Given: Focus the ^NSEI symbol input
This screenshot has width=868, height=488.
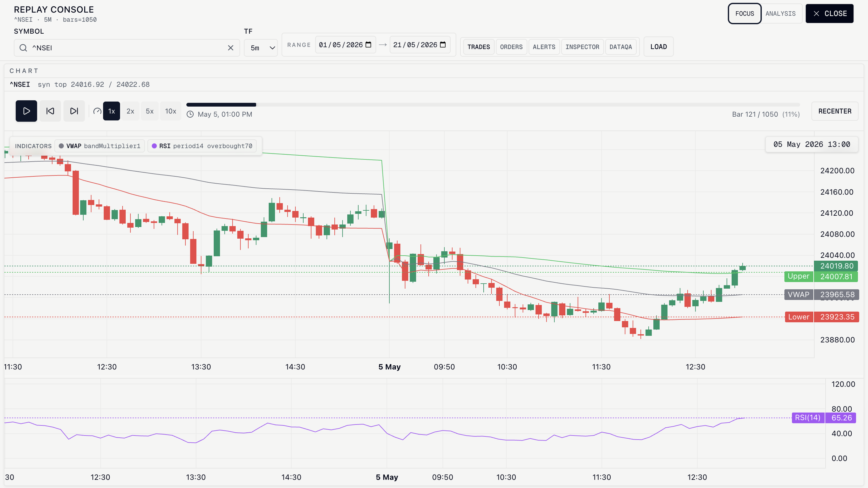Looking at the screenshot, I should tap(127, 48).
